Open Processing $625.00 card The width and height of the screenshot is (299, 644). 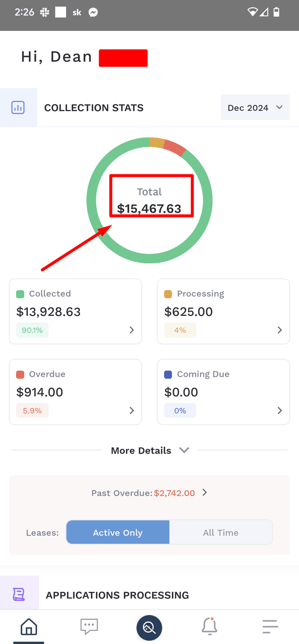point(223,311)
